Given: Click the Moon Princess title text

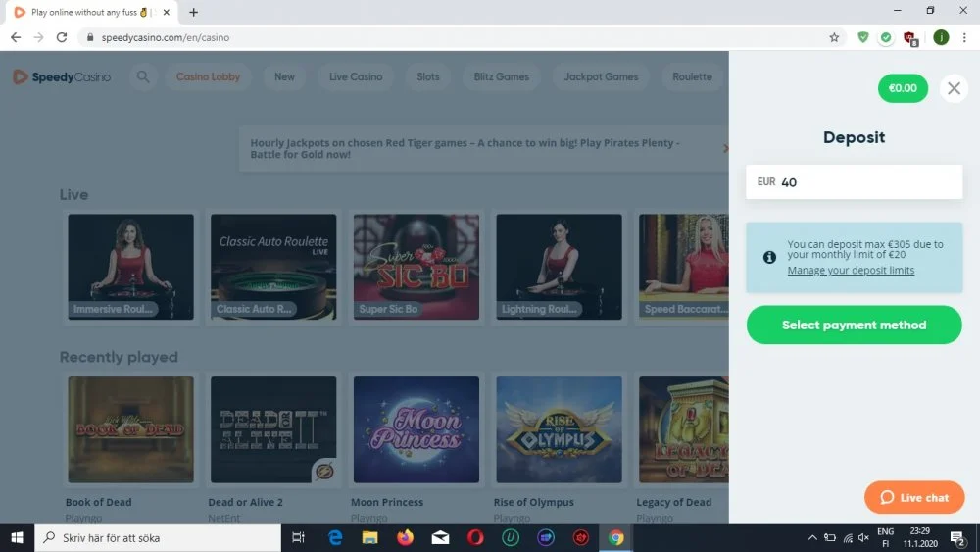Looking at the screenshot, I should tap(387, 502).
